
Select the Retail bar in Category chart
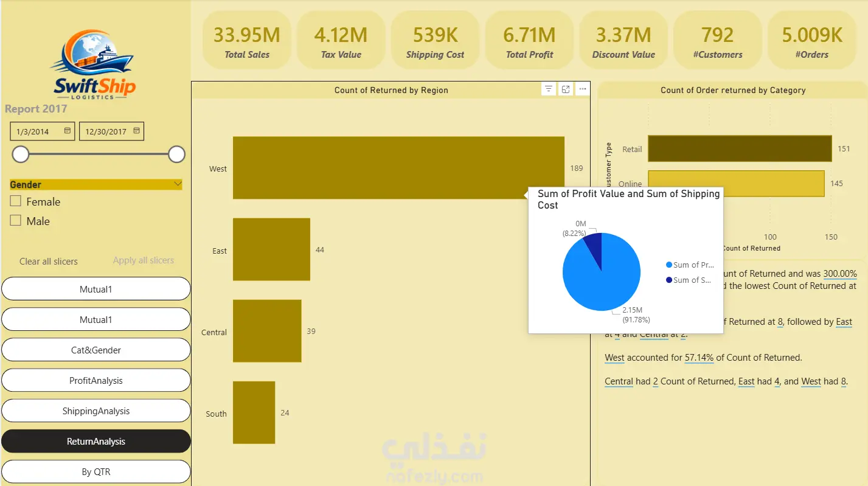coord(740,148)
